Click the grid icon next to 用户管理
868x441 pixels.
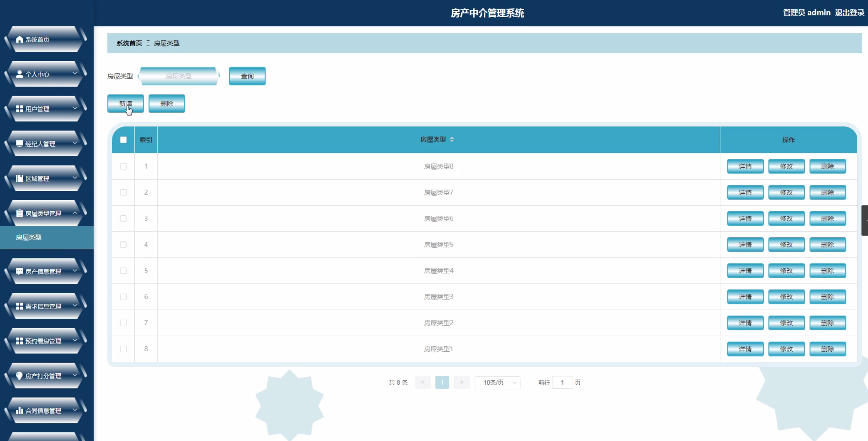click(x=20, y=109)
